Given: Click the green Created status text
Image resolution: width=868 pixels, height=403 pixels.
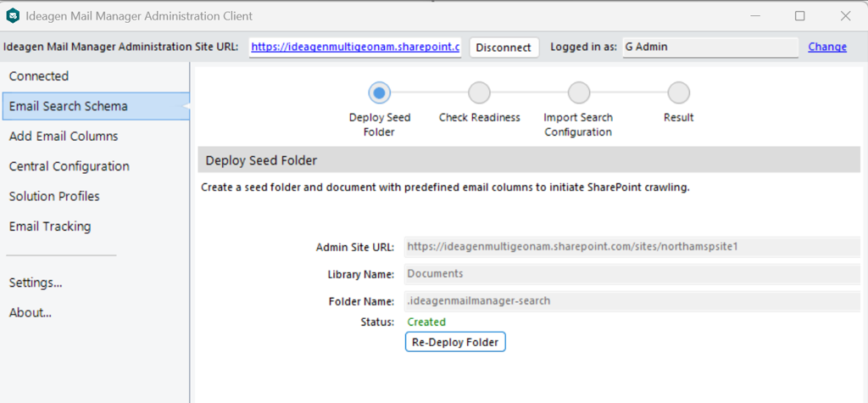Looking at the screenshot, I should click(x=426, y=322).
